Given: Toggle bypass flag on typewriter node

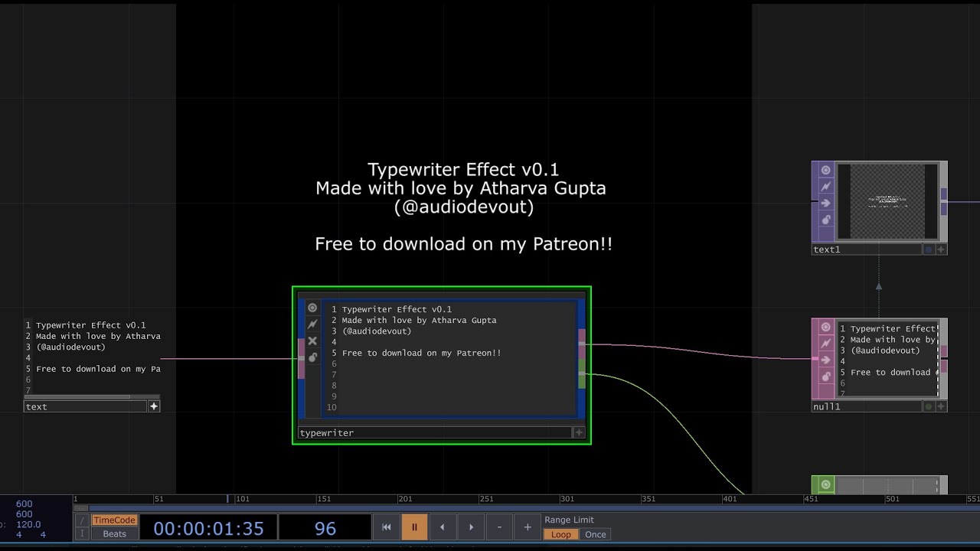Looking at the screenshot, I should point(312,324).
